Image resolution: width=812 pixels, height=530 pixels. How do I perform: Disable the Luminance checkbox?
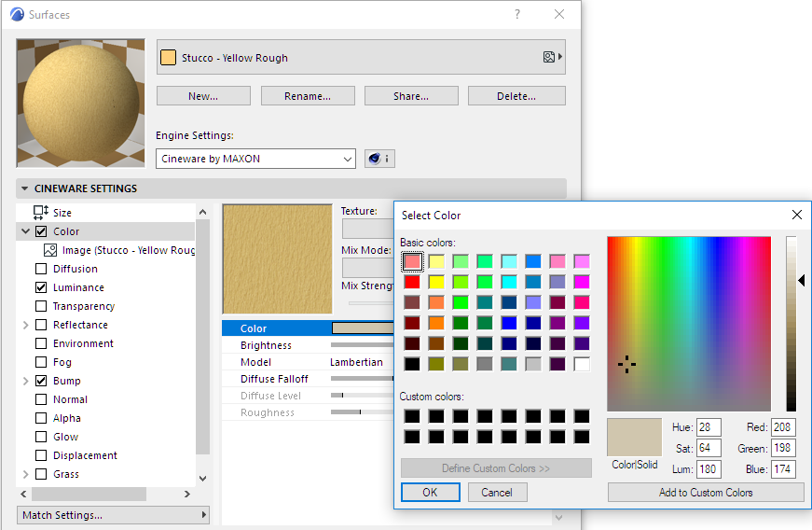[x=41, y=287]
